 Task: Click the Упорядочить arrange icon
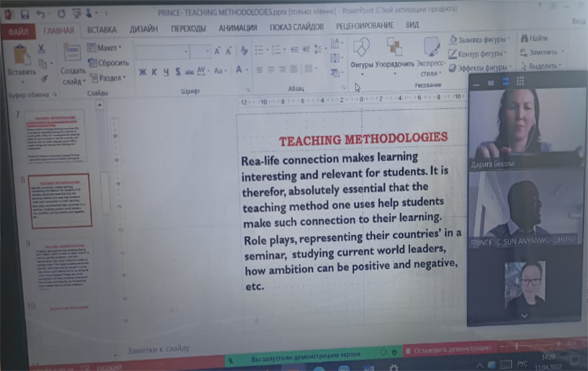tap(395, 53)
